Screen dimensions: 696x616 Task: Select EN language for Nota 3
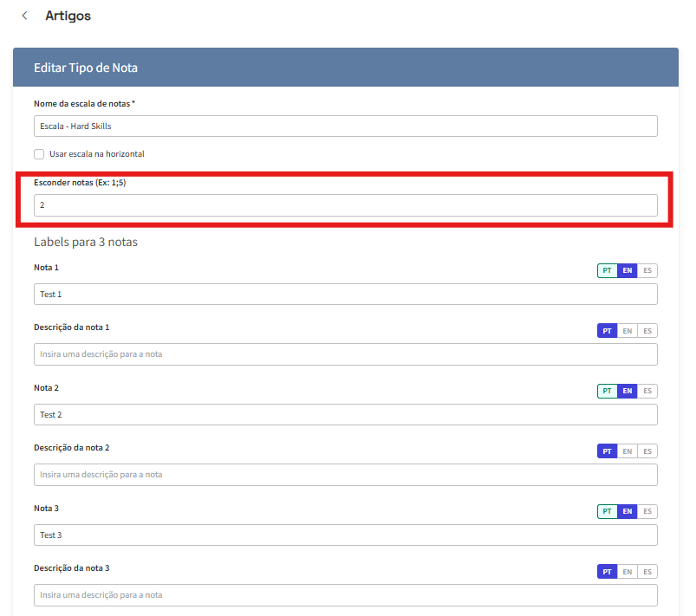tap(627, 511)
